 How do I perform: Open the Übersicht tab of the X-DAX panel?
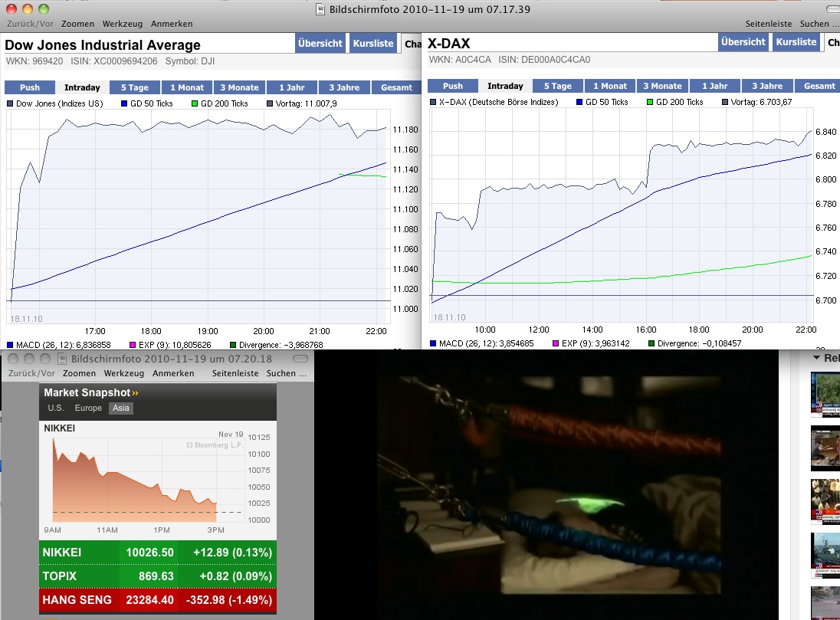tap(743, 42)
